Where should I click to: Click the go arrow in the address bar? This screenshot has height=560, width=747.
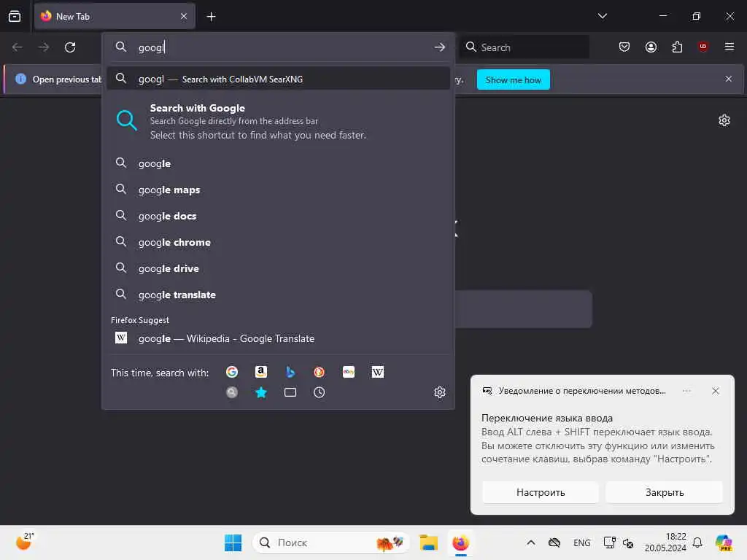[x=440, y=47]
